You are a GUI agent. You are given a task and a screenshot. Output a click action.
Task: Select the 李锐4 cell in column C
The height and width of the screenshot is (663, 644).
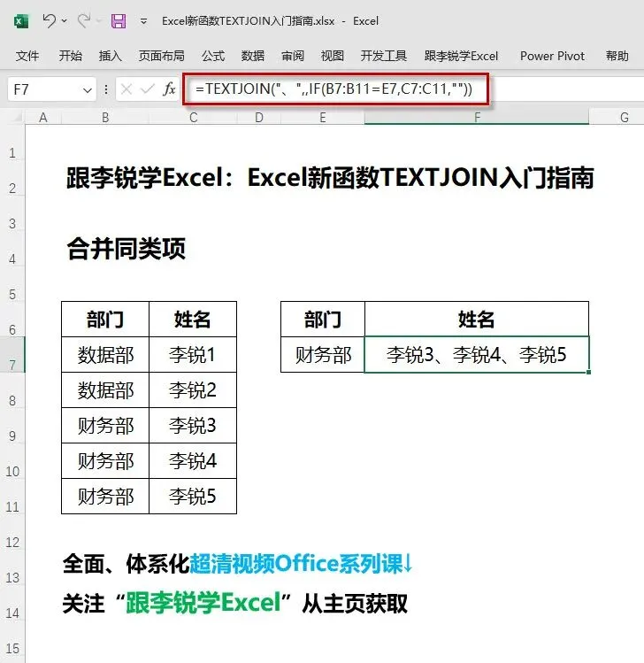(193, 461)
